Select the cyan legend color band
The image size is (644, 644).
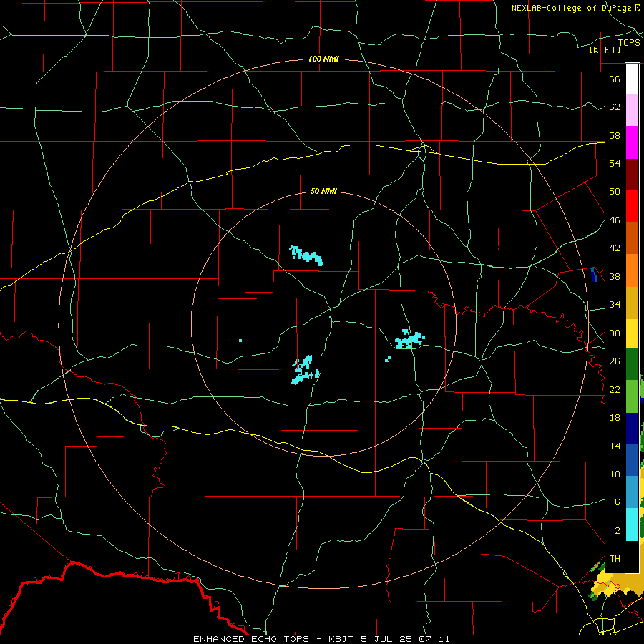pos(632,525)
